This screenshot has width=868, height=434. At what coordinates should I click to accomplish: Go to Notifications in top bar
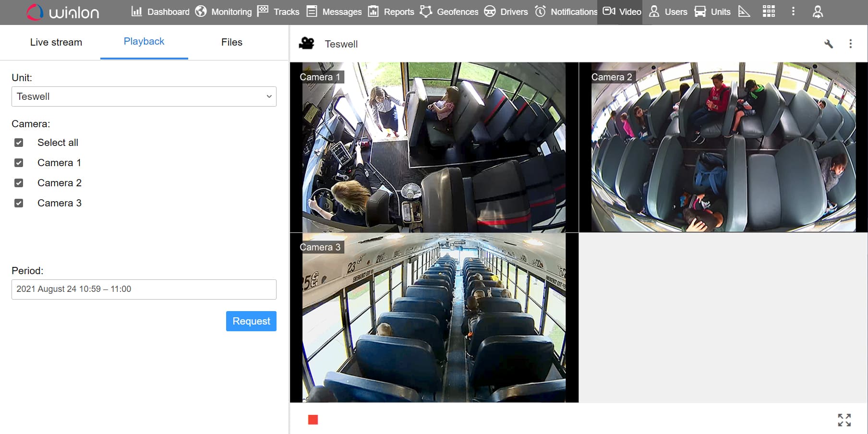tap(567, 12)
